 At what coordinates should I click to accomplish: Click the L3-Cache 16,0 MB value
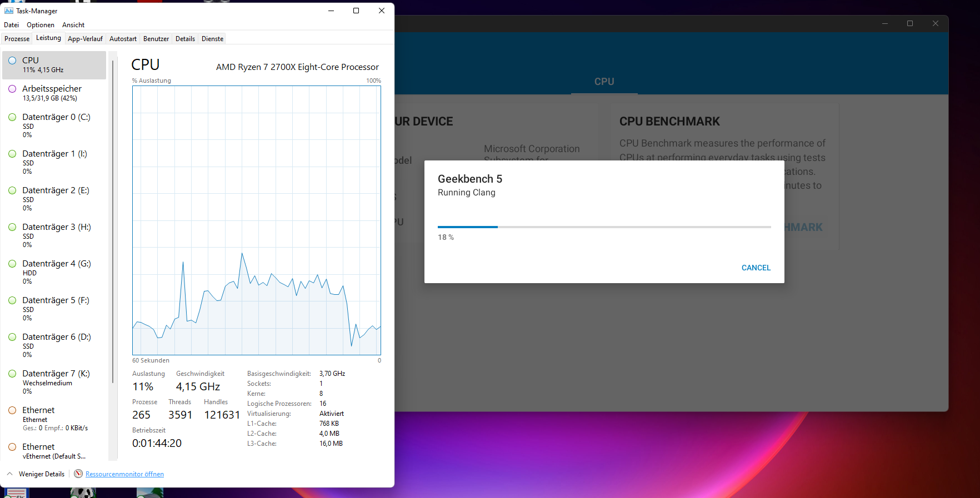[331, 444]
